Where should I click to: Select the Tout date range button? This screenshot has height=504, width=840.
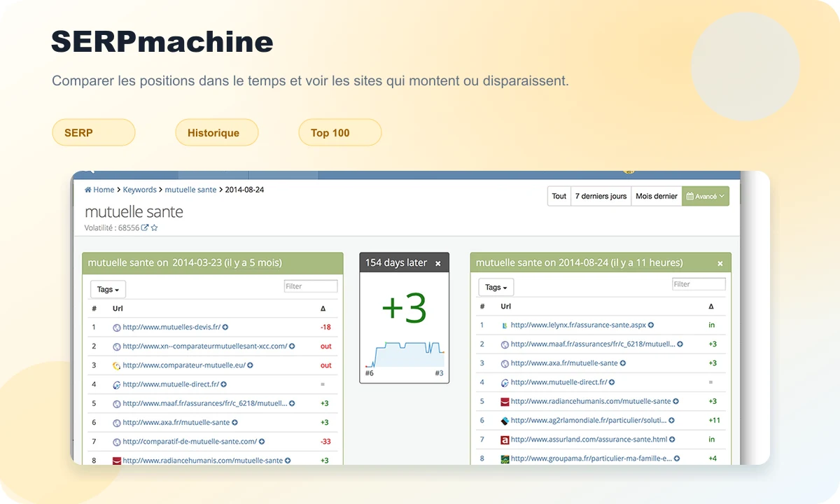[559, 196]
